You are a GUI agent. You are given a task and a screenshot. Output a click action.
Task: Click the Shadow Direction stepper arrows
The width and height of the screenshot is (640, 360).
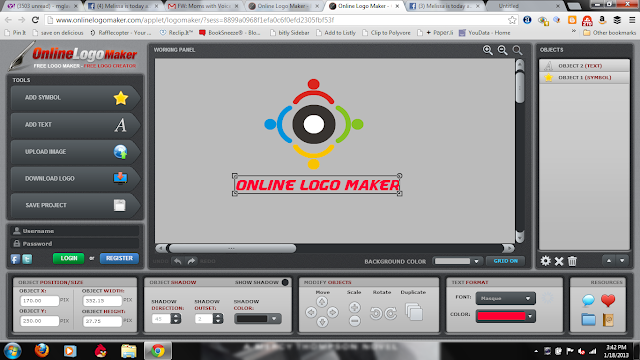[176, 319]
